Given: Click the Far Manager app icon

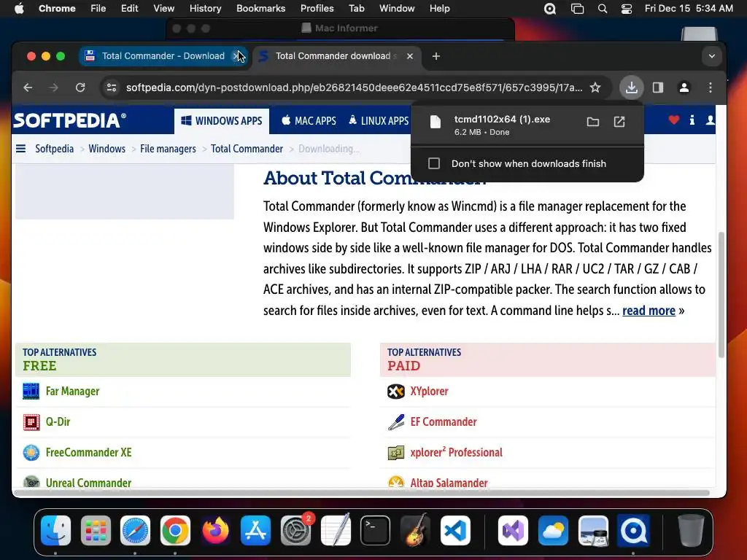Looking at the screenshot, I should [31, 392].
